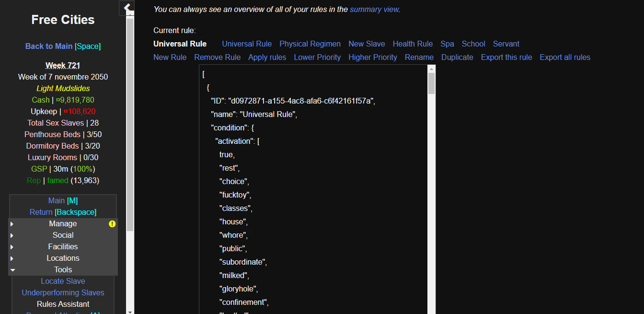Click New Rule button
The width and height of the screenshot is (644, 314).
[x=170, y=58]
